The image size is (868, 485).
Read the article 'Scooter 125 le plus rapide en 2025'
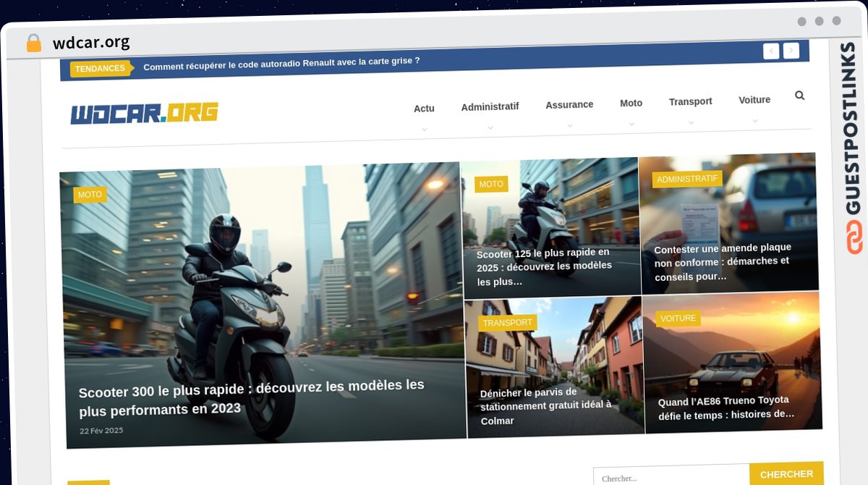544,266
